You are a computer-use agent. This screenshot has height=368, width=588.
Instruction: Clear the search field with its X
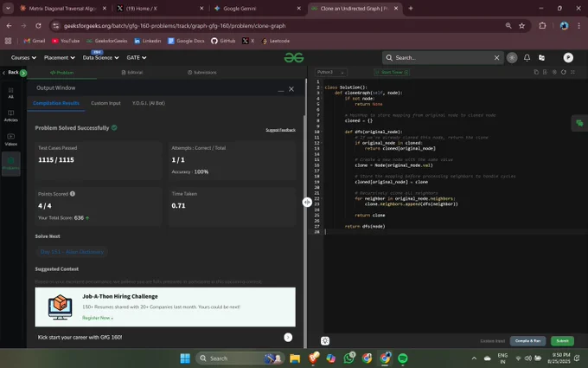[496, 57]
